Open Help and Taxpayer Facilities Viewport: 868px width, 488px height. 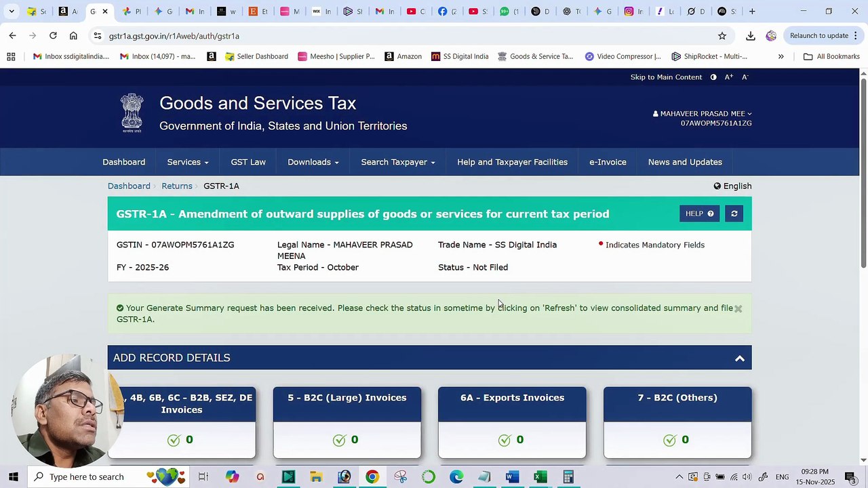click(x=512, y=162)
